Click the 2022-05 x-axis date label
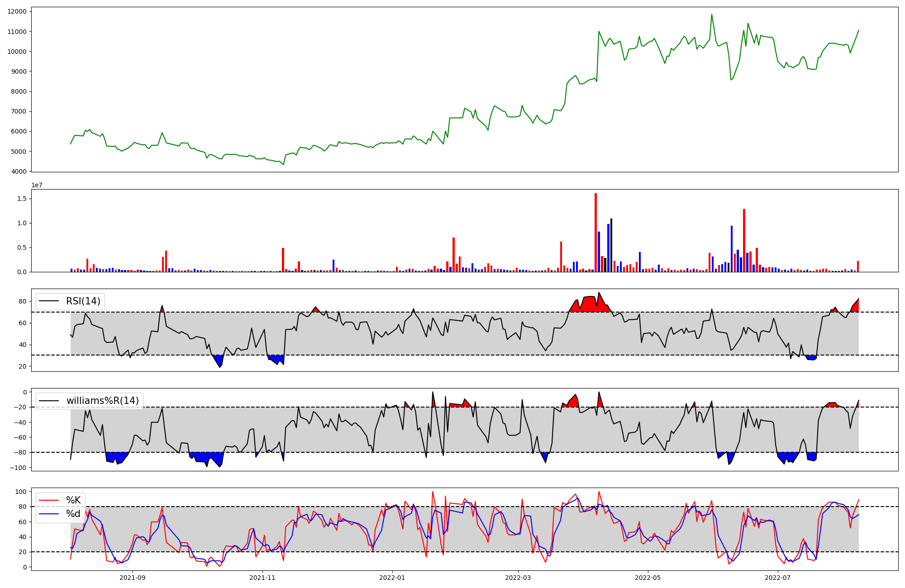This screenshot has width=905, height=588. coord(648,578)
